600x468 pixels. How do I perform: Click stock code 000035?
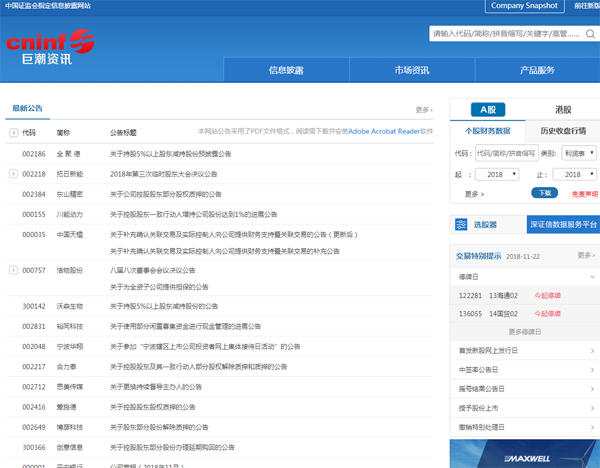point(34,235)
